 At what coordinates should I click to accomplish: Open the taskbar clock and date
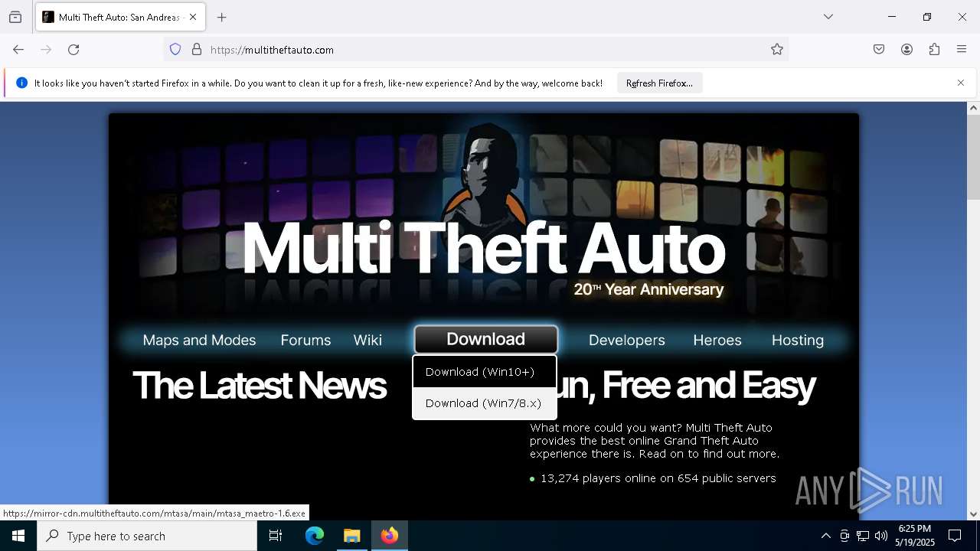(915, 536)
